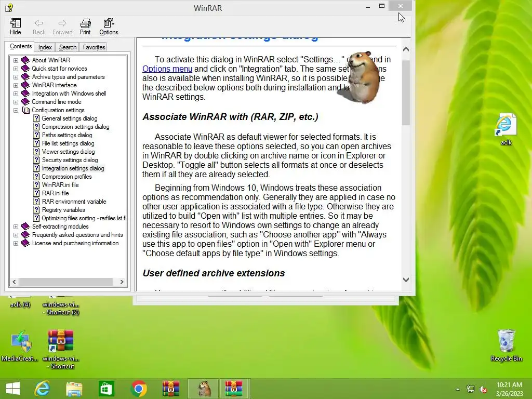Open the Store from the taskbar
This screenshot has height=399, width=532.
pyautogui.click(x=106, y=389)
